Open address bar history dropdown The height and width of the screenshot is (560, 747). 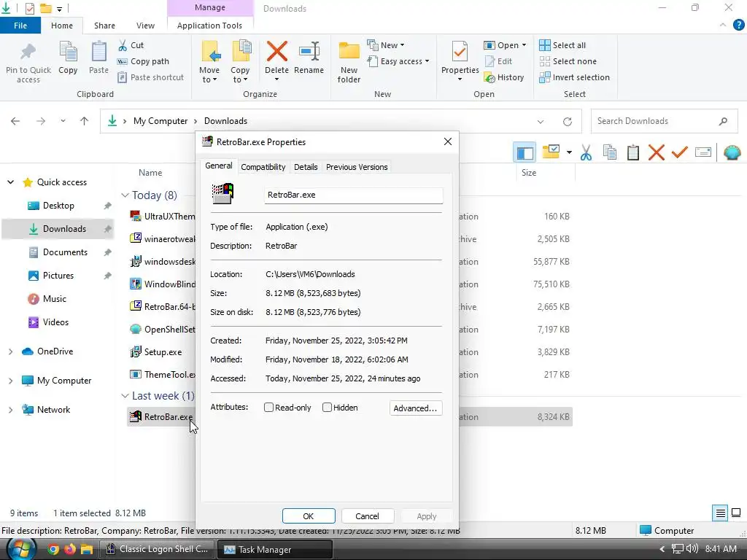541,122
